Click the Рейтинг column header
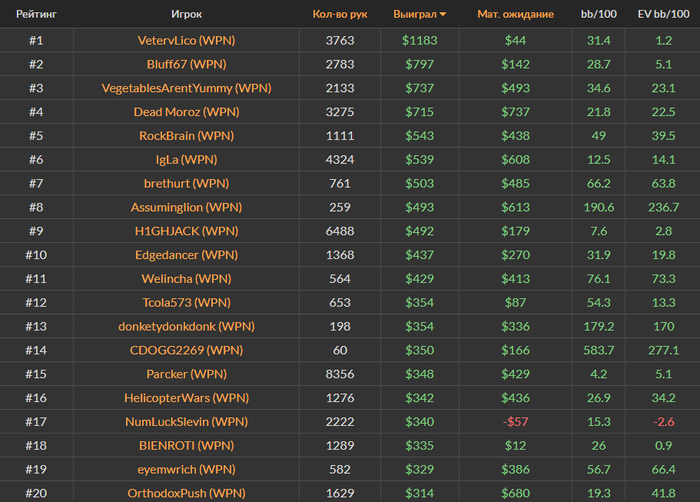This screenshot has width=700, height=502. (x=35, y=15)
